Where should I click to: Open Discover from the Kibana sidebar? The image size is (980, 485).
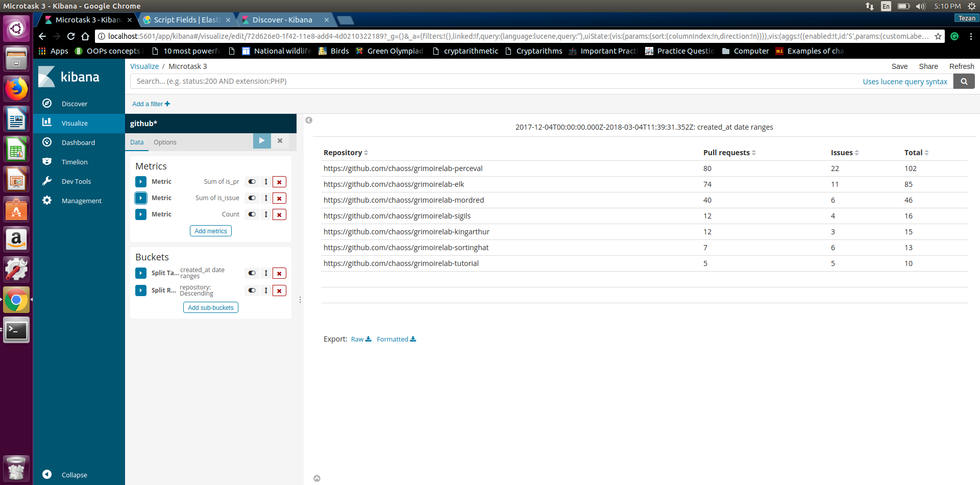(x=74, y=104)
